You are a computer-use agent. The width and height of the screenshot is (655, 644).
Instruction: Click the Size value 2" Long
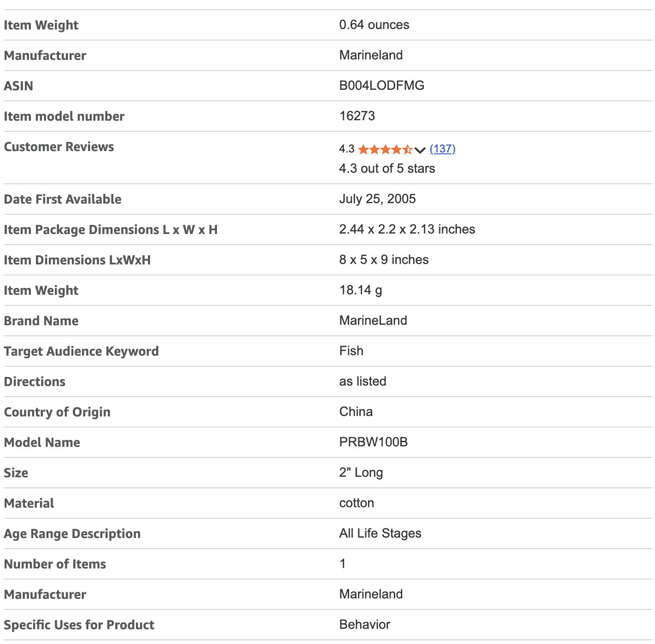361,473
